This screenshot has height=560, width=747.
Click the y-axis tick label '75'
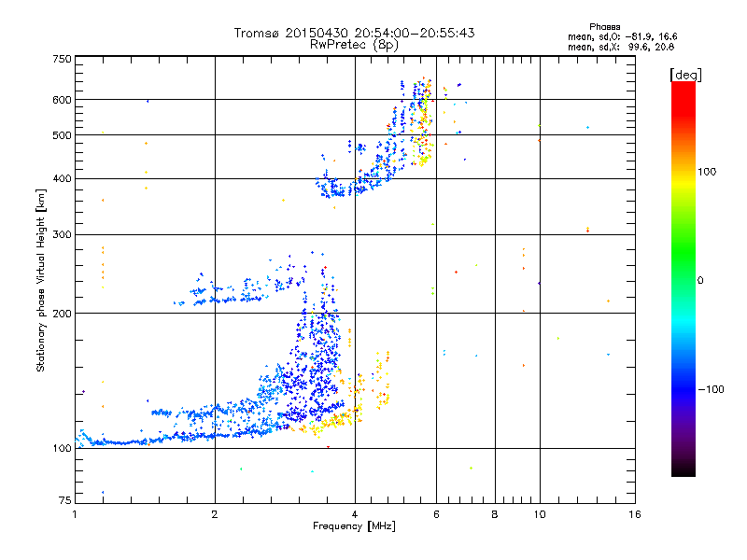[x=64, y=502]
